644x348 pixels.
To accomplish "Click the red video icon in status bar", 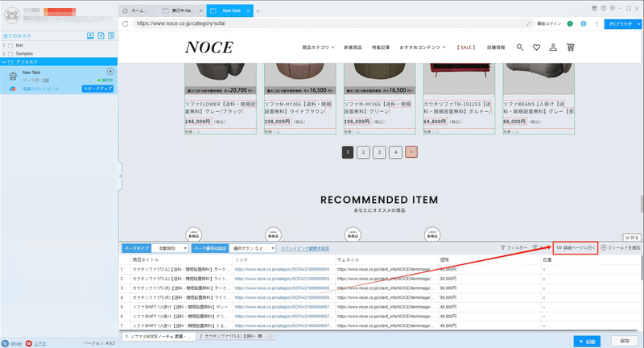I will point(29,343).
